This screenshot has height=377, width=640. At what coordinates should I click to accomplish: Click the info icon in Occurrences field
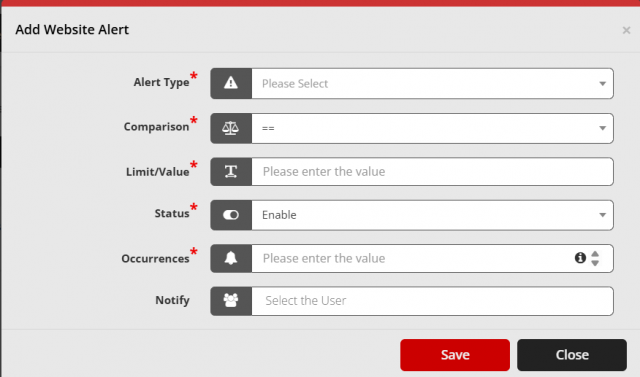(x=580, y=258)
